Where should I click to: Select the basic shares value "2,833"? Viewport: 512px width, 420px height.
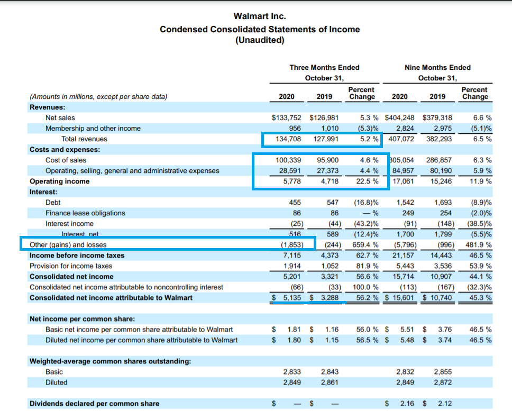click(292, 372)
